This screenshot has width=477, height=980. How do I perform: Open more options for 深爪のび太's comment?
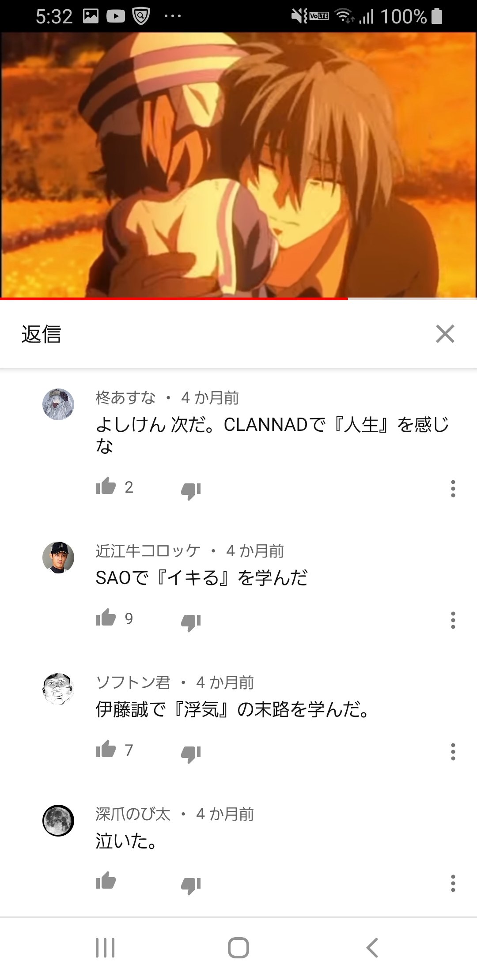(453, 883)
